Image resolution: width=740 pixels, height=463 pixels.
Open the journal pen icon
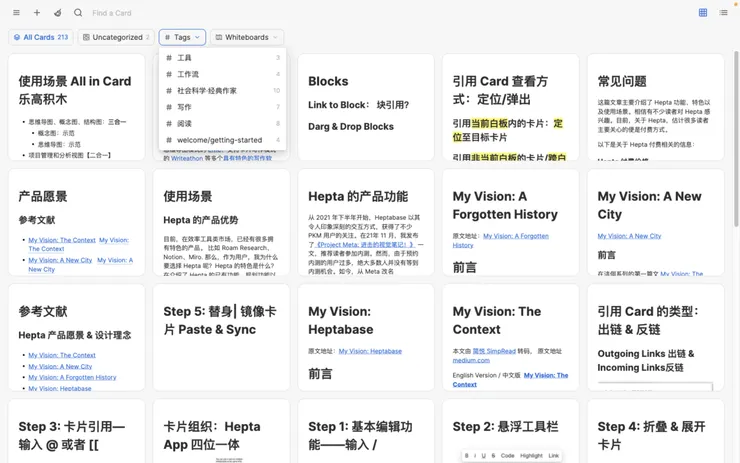coord(58,13)
